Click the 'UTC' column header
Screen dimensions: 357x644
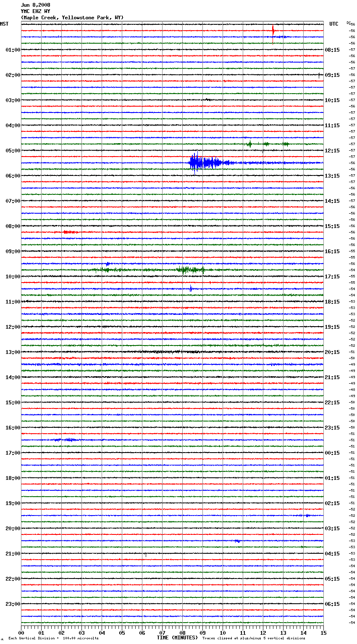(334, 24)
